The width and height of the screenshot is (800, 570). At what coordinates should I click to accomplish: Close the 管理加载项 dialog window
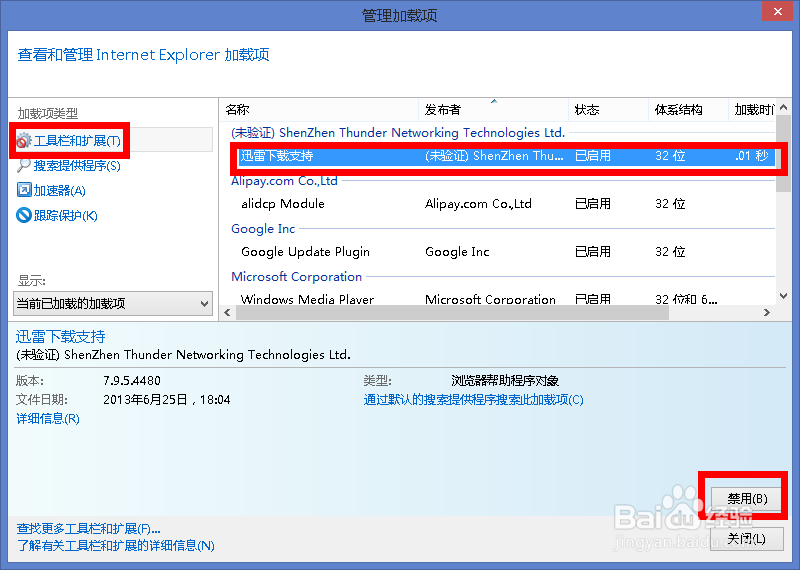point(778,11)
